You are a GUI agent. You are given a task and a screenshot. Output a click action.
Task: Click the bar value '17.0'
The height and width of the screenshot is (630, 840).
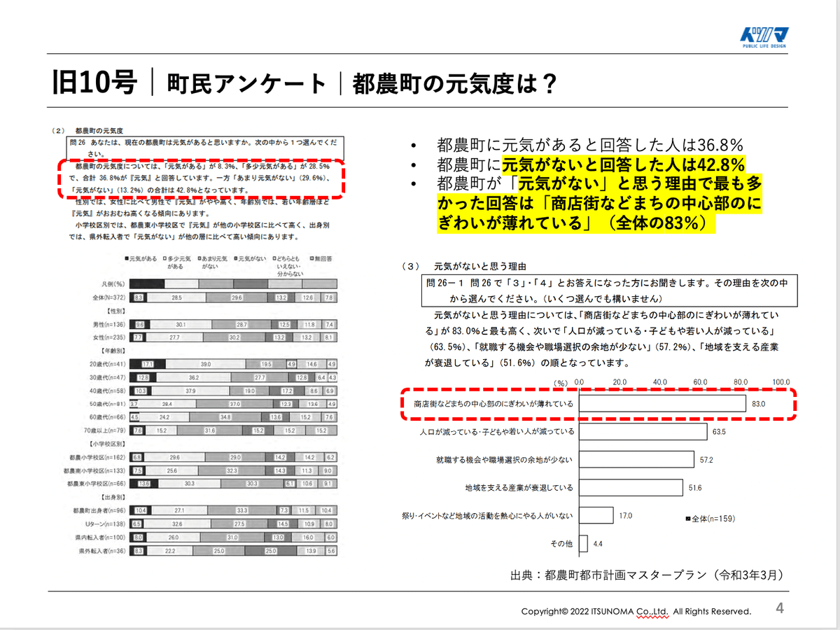[625, 516]
